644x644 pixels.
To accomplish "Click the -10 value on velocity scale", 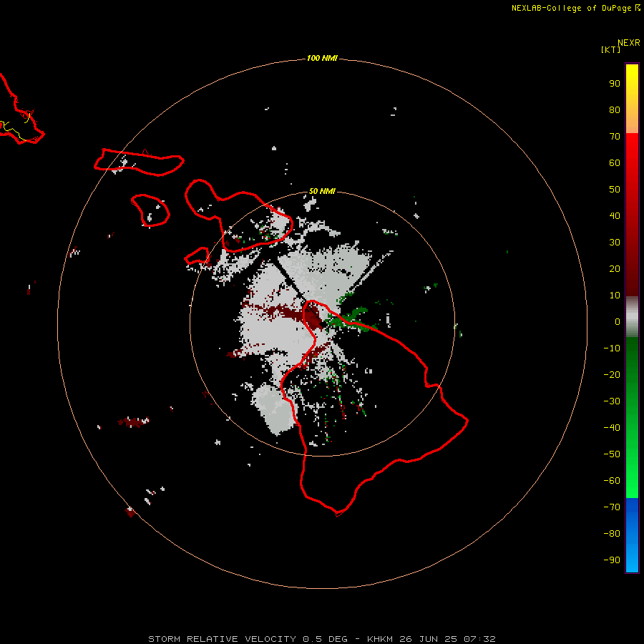I will click(612, 348).
